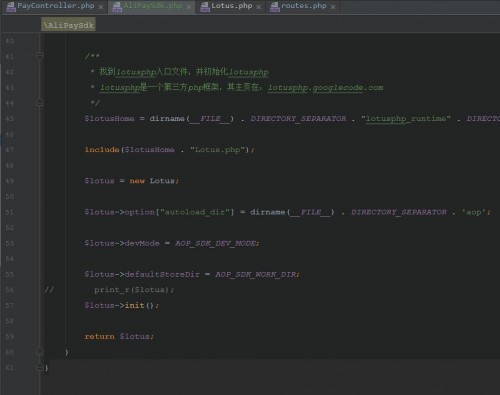
Task: Collapse the comment end fold at line 44
Action: [39, 103]
